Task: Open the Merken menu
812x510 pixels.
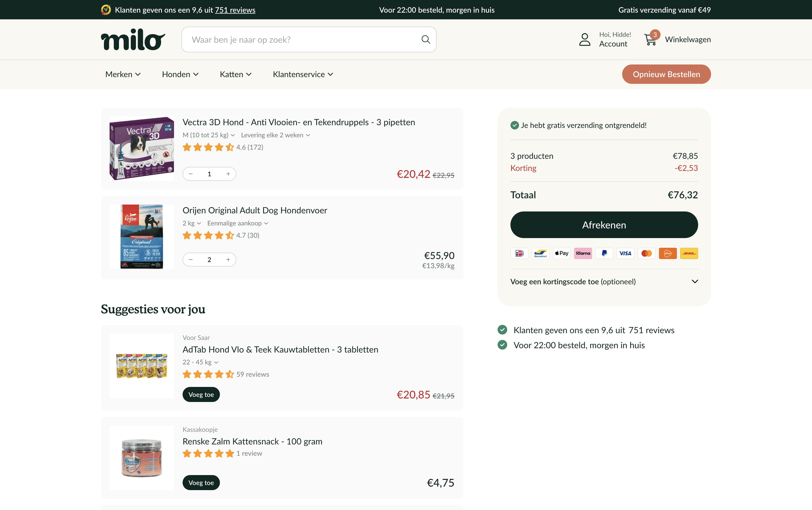Action: [123, 74]
